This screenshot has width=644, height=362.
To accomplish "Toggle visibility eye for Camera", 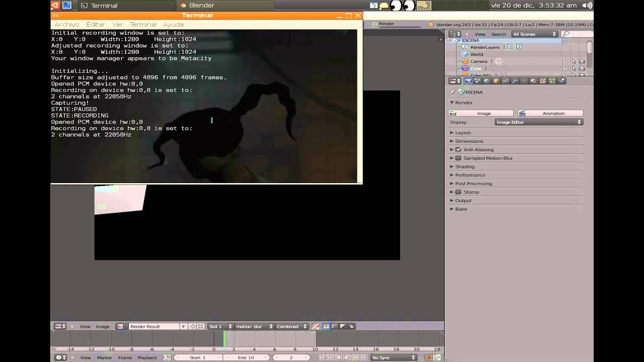I will (565, 61).
